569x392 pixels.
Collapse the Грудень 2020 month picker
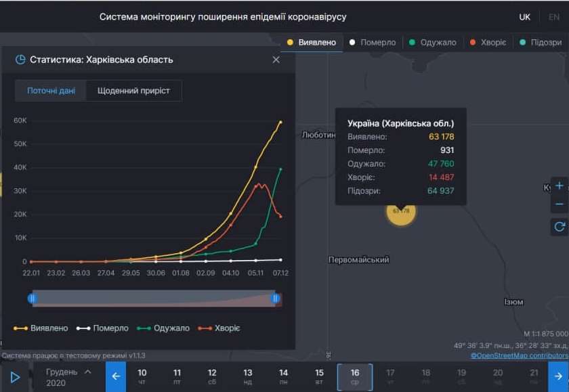[87, 371]
